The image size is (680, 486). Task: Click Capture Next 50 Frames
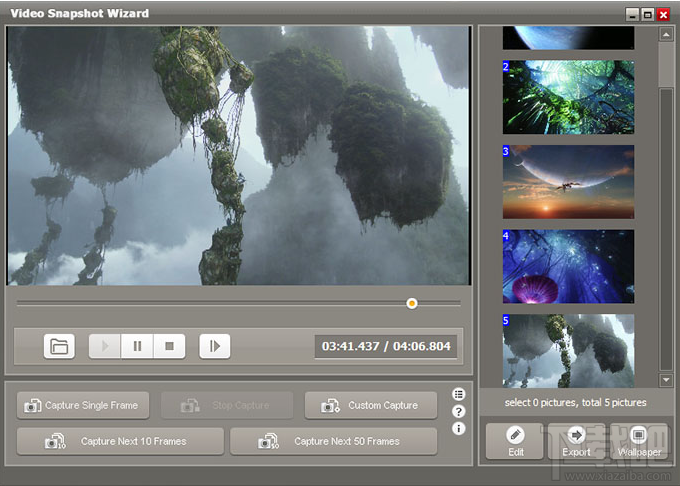pos(333,441)
